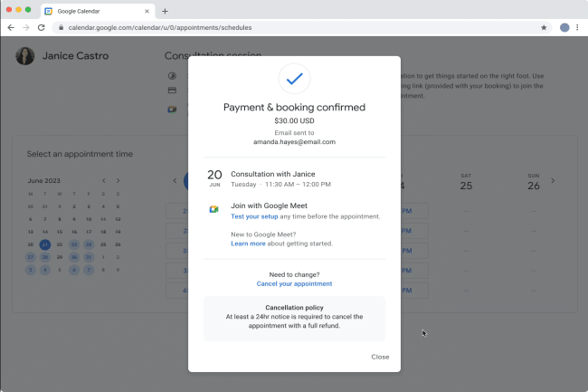Click the address bar URL

(x=160, y=28)
